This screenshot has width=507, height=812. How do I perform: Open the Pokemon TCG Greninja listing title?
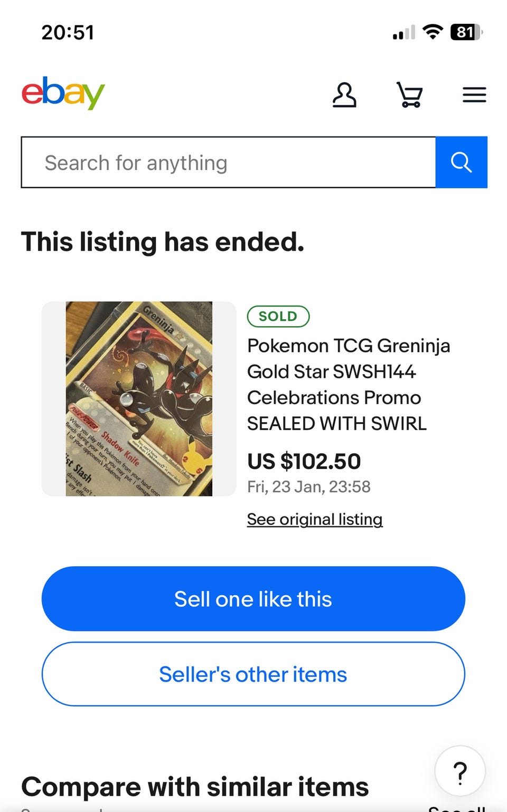349,384
